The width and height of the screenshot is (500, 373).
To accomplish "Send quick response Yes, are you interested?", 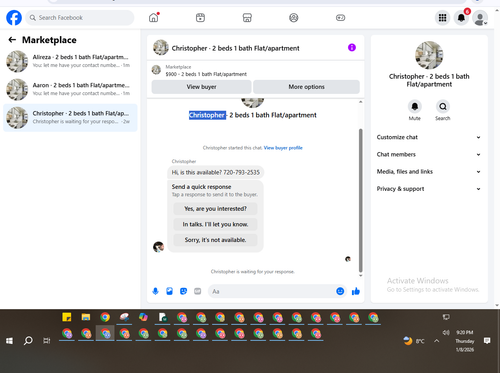I will pyautogui.click(x=215, y=209).
